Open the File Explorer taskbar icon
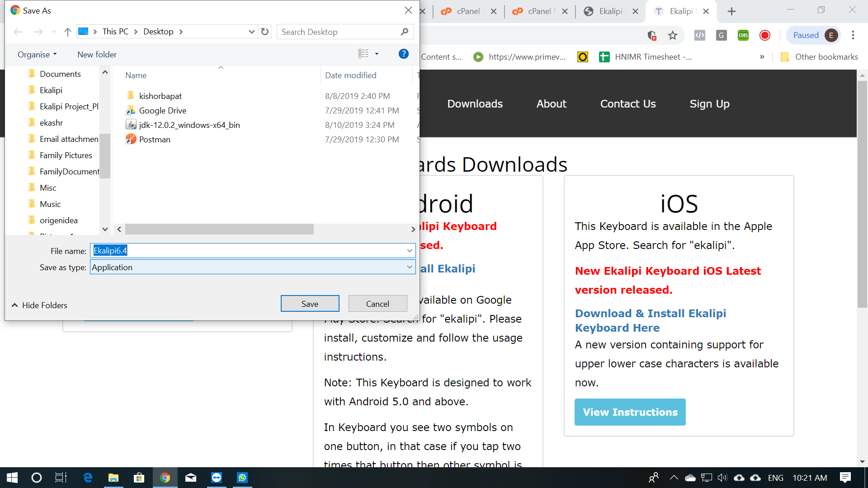 coord(113,478)
